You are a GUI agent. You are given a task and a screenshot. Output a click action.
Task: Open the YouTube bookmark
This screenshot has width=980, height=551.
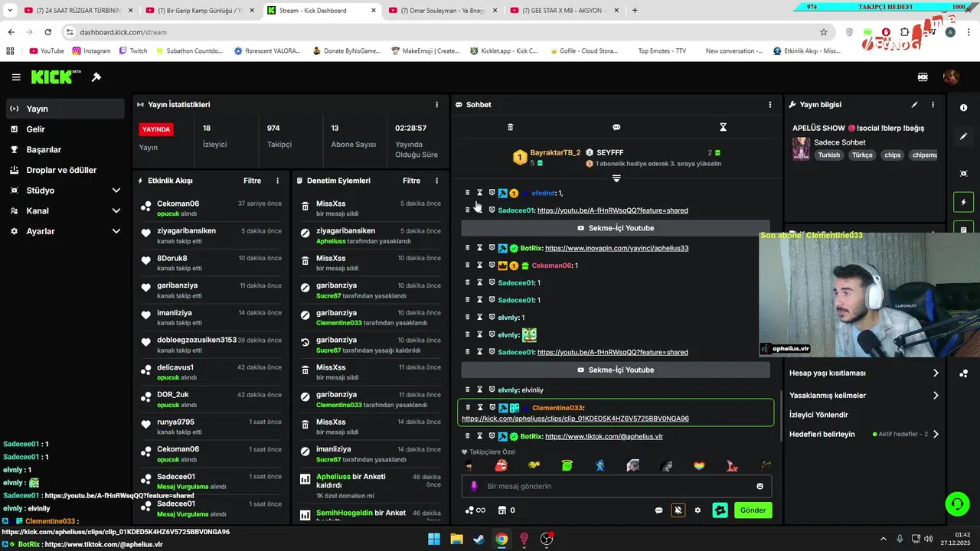pyautogui.click(x=47, y=51)
